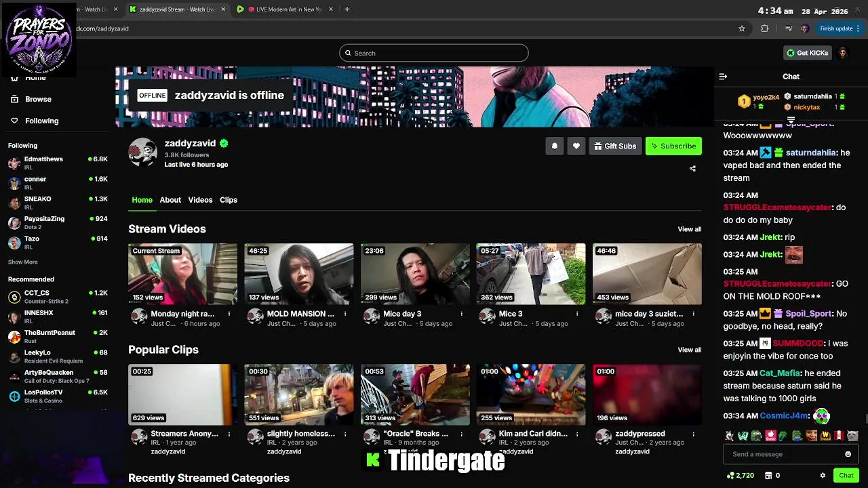Open the emoji picker in message box
The image size is (868, 488).
point(848,454)
